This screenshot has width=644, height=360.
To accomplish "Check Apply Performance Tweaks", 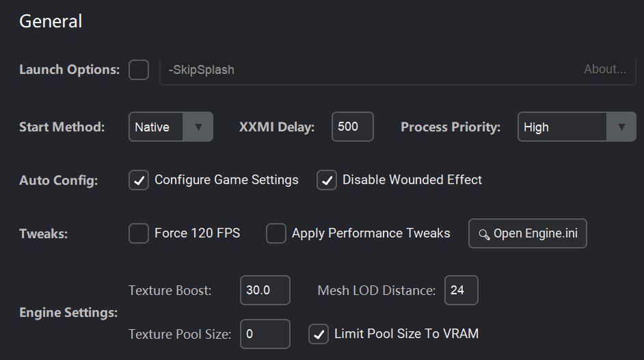I will [276, 233].
